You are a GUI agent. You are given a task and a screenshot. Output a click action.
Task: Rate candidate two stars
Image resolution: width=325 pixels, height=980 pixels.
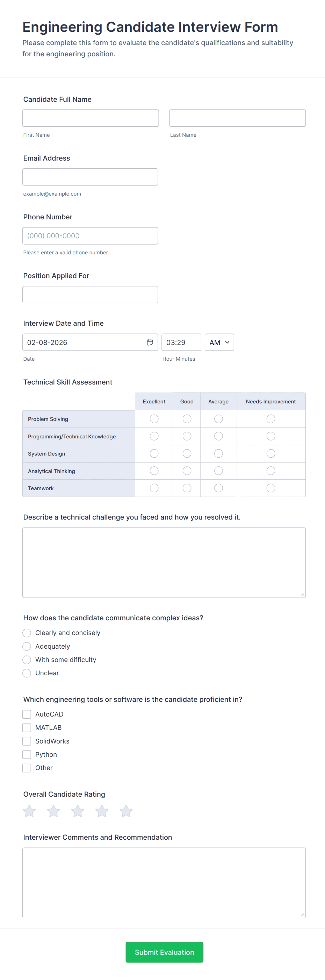(53, 811)
